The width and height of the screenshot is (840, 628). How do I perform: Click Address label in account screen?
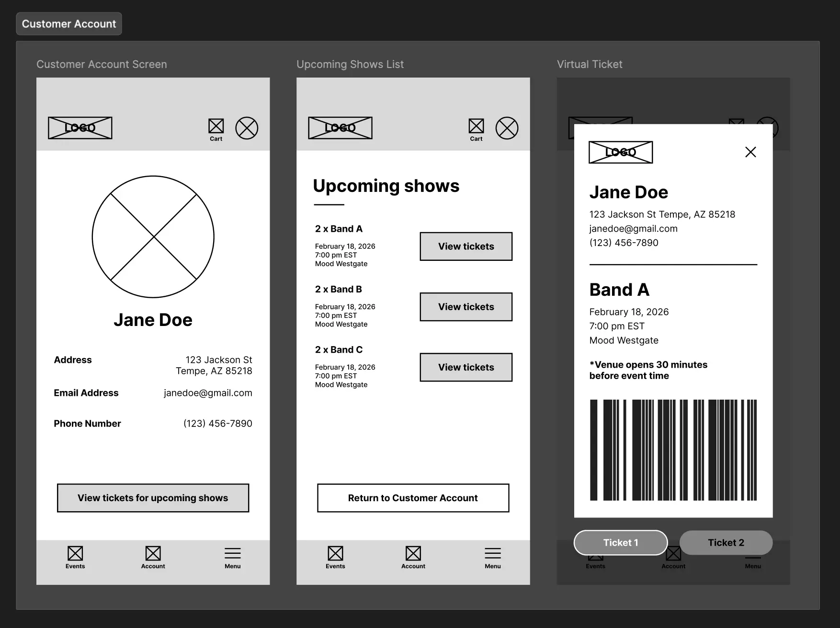click(x=73, y=360)
